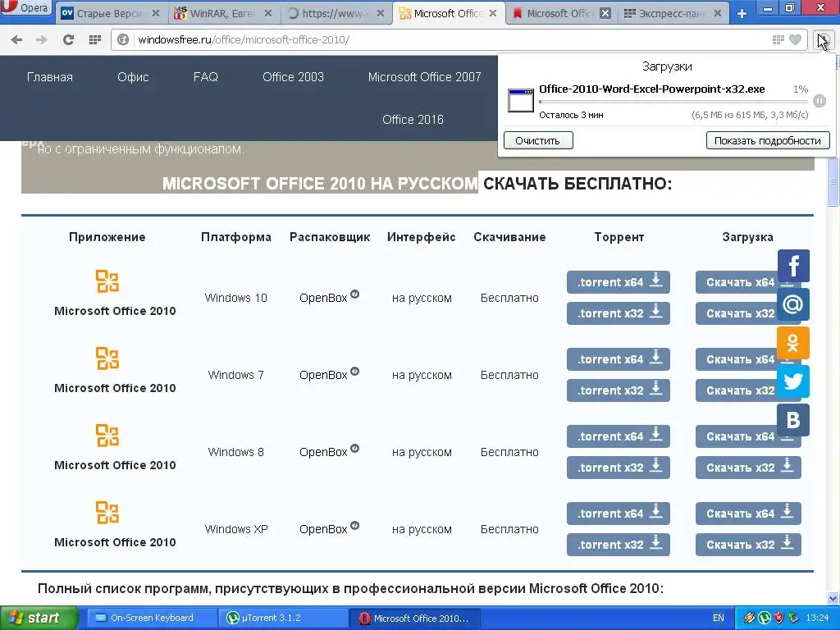Click the page vertical scrollbar thumb
This screenshot has width=840, height=630.
pos(833,183)
